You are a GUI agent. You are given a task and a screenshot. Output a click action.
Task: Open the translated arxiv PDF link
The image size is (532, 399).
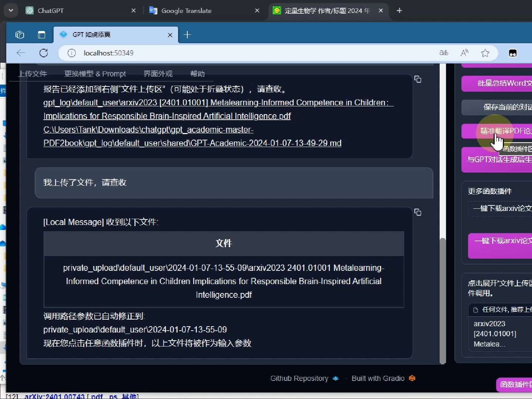click(218, 109)
